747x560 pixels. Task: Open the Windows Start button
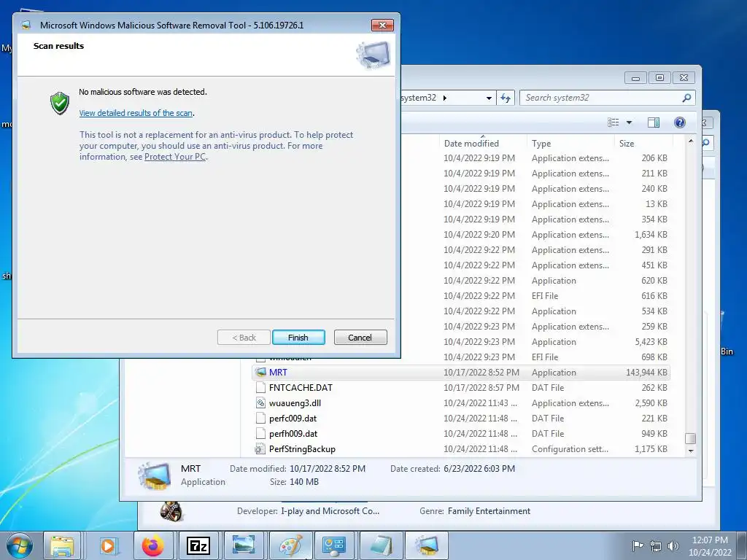[20, 545]
